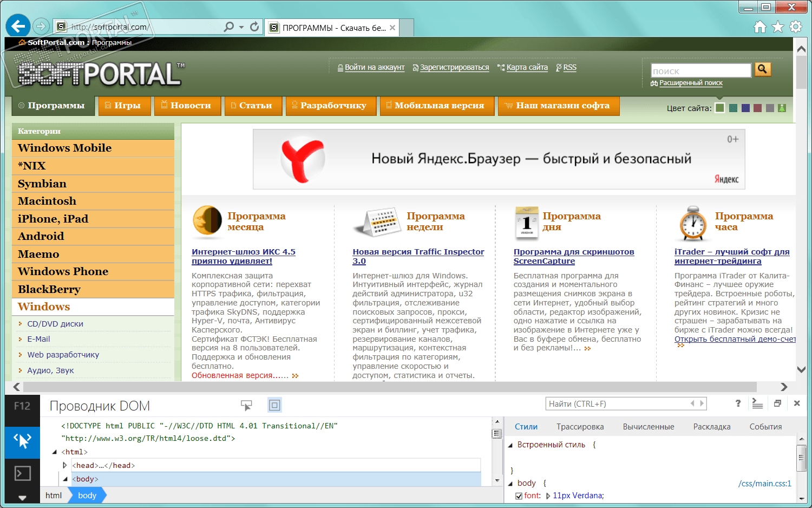
Task: Click the Программа недели calendar icon
Action: 377,223
